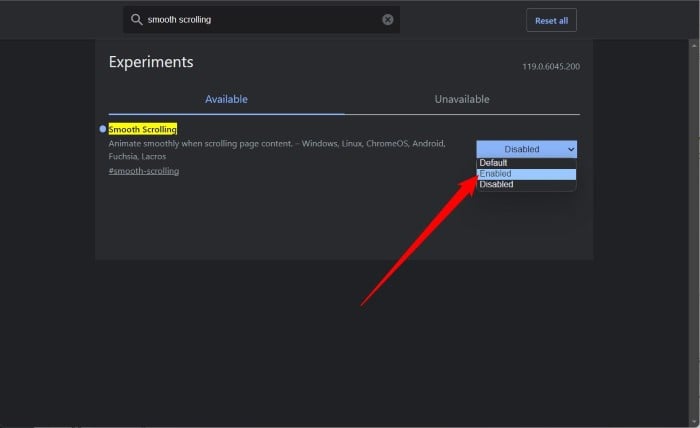Click the magnifier icon in the search bar

137,20
